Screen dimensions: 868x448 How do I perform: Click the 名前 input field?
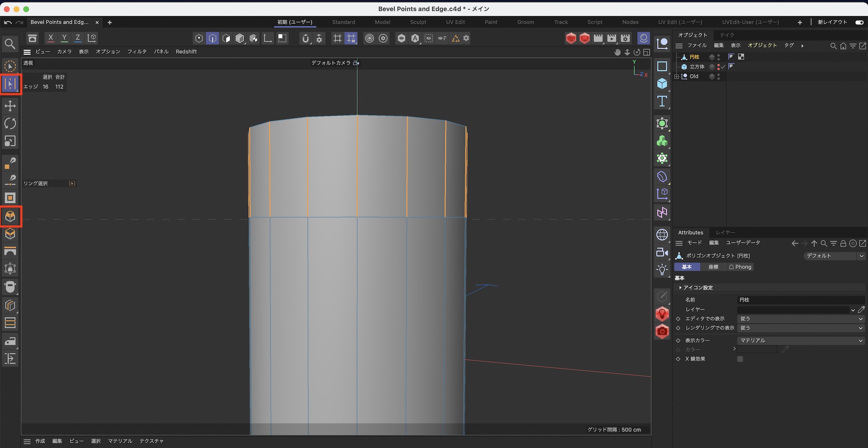(800, 300)
